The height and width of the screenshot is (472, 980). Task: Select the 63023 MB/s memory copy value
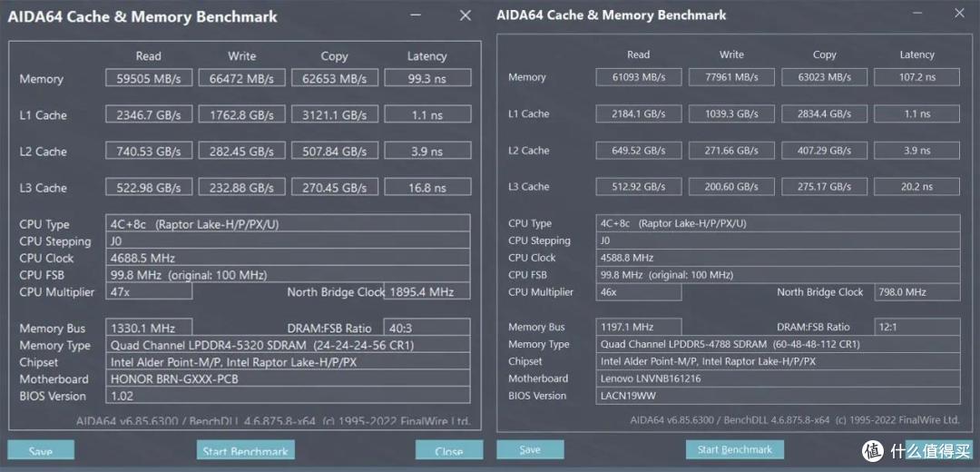coord(824,77)
